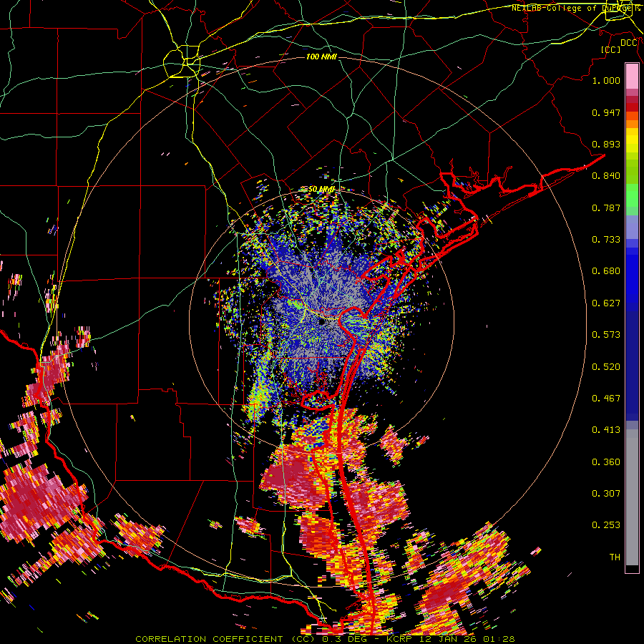Click the 1.000 value on the color scale
The image size is (644, 644).
(606, 80)
